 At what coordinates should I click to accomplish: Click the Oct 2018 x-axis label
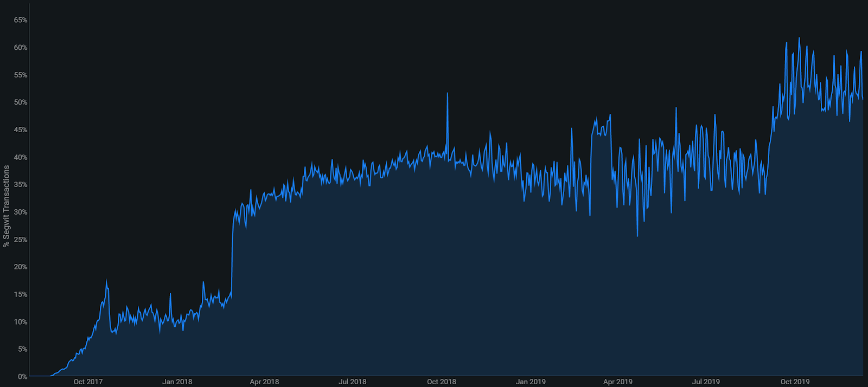[x=442, y=382]
